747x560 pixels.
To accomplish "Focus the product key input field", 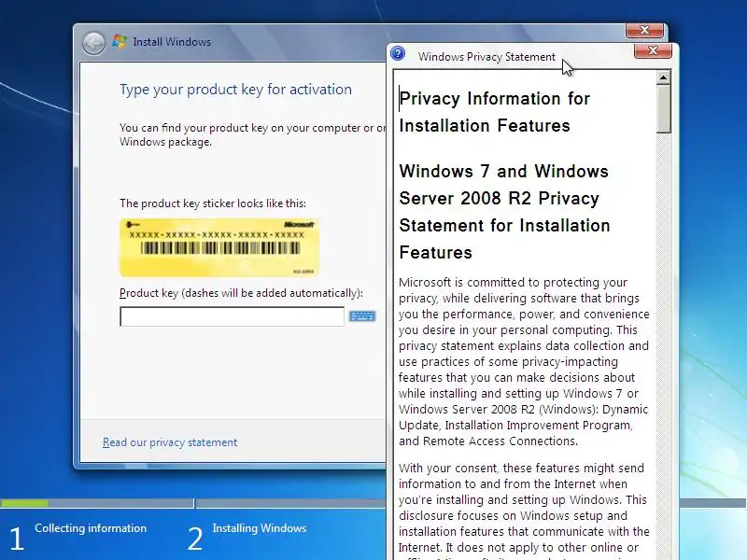I will (232, 316).
